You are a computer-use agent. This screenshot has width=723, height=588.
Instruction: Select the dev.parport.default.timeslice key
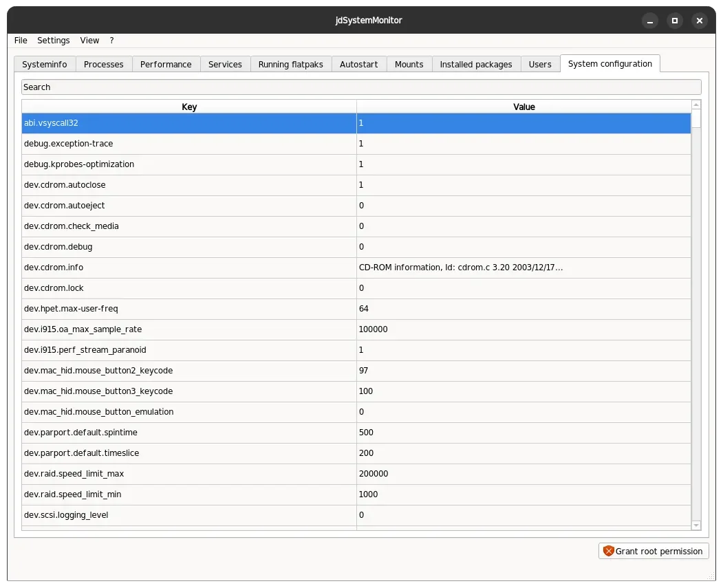tap(189, 453)
